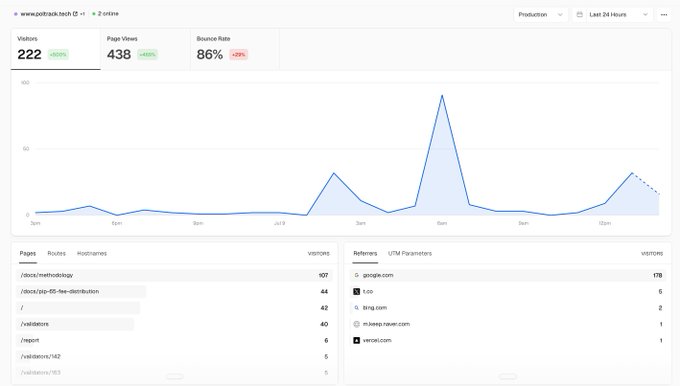
Task: Click the /docs/methodology page row
Action: (x=174, y=275)
